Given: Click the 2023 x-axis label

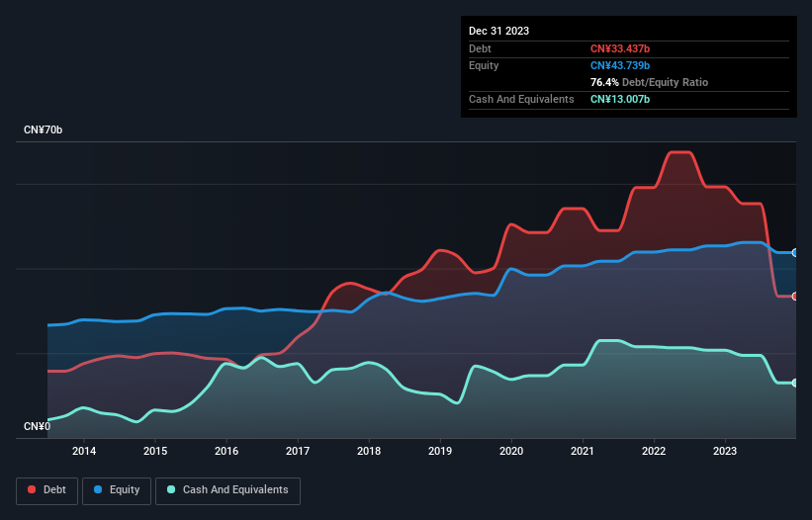Looking at the screenshot, I should (x=725, y=451).
